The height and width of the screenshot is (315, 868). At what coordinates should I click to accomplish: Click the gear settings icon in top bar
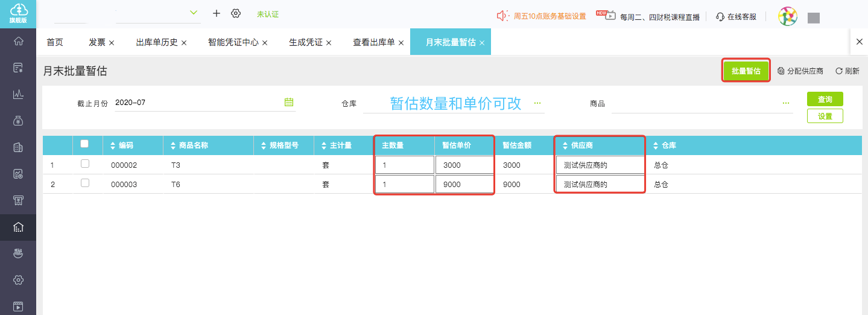pos(236,13)
